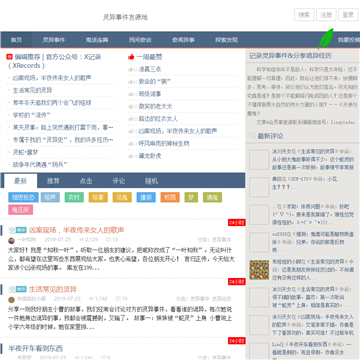
Task: Select the blue 撞邪 tag
Action: (x=146, y=197)
